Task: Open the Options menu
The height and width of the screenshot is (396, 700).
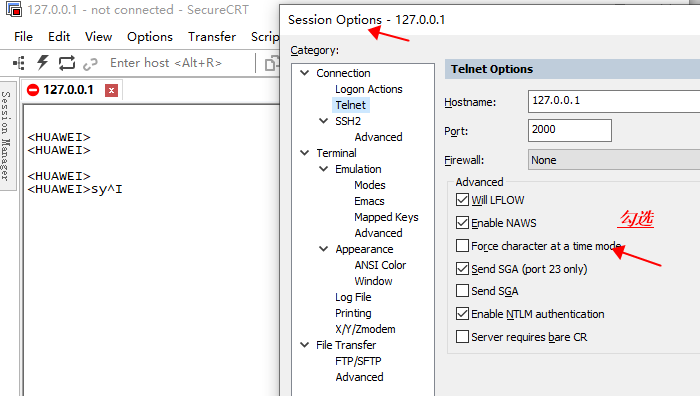Action: [150, 37]
